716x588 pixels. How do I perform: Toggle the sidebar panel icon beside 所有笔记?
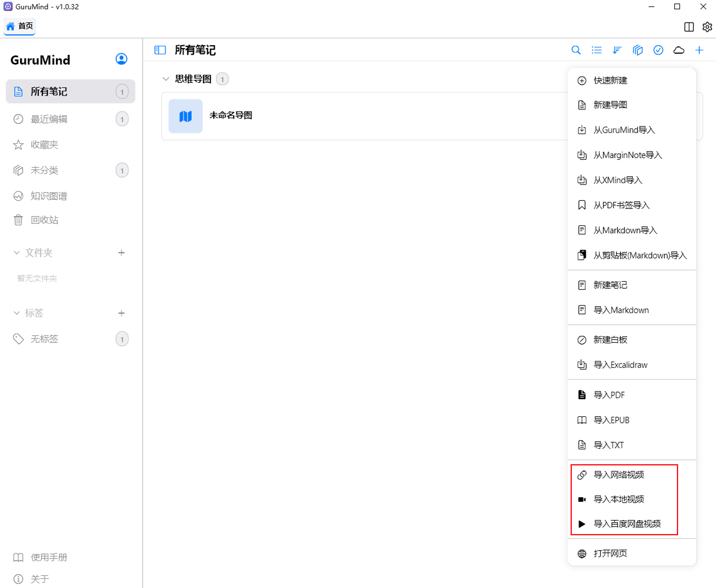click(x=160, y=50)
